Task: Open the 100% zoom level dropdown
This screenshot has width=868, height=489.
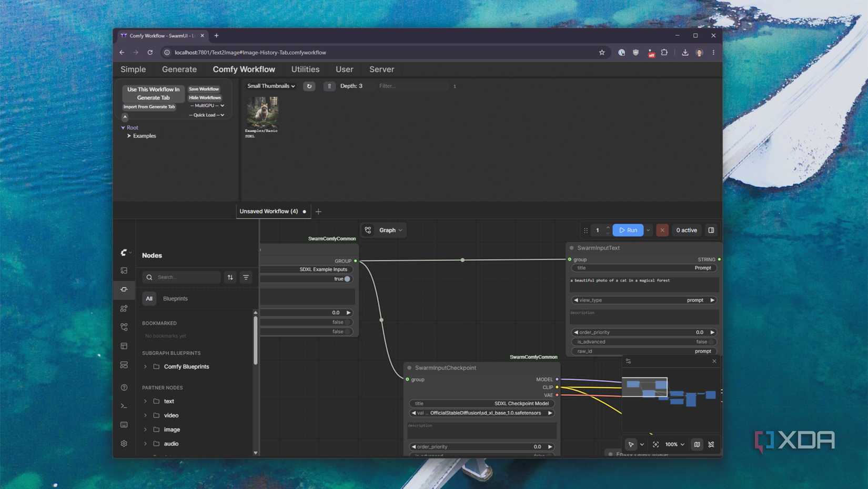Action: tap(674, 444)
